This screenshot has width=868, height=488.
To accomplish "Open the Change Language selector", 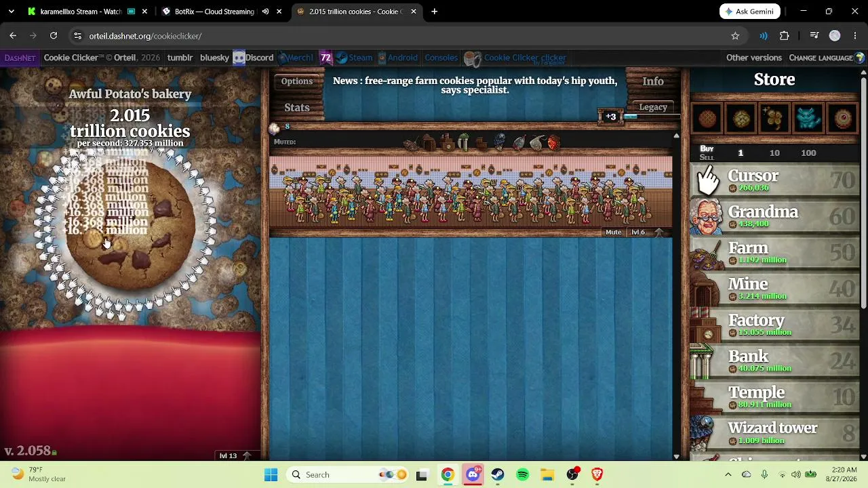I will click(827, 58).
